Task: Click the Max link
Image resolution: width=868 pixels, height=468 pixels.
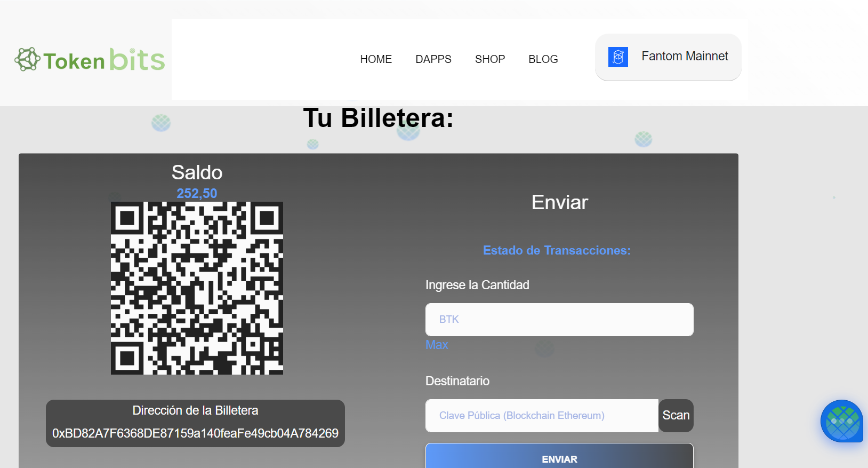Action: point(437,345)
